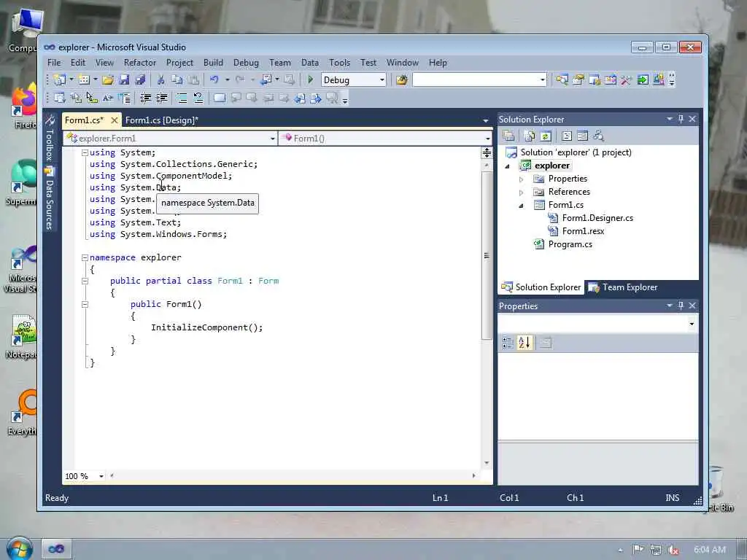Screen dimensions: 747x560
Task: Click the Visual Studio taskbar button
Action: pos(55,549)
